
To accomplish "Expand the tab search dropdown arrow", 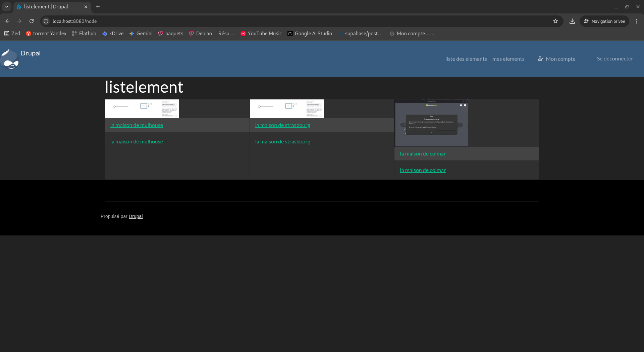I will [x=7, y=7].
